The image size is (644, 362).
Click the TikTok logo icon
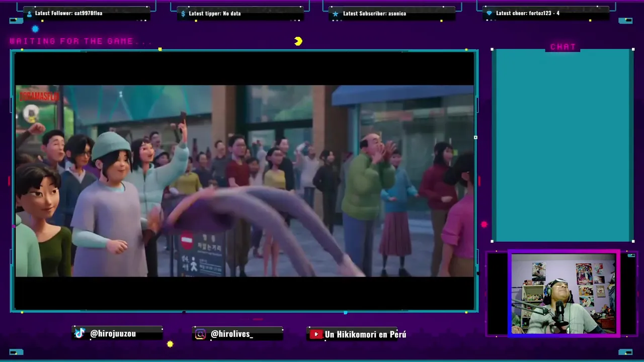79,333
